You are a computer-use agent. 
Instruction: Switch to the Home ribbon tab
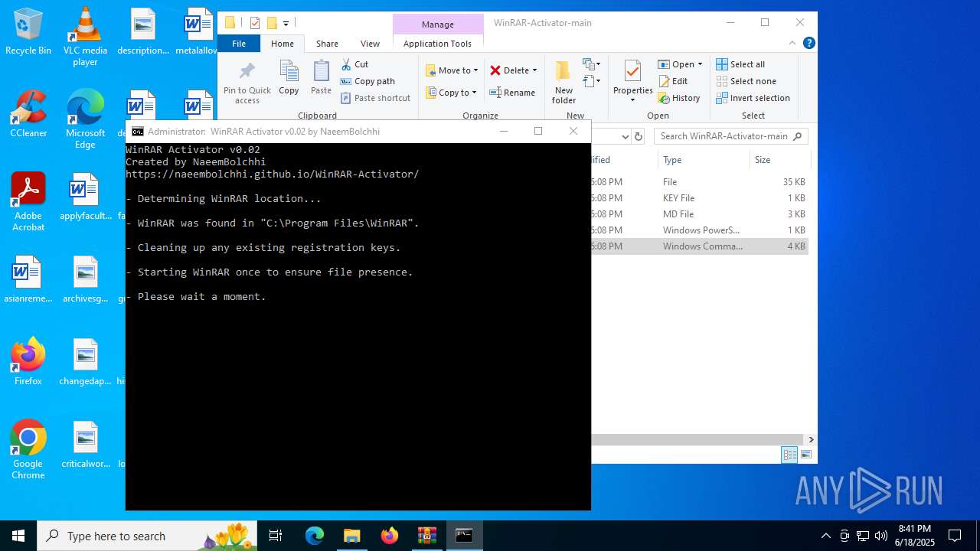(283, 44)
